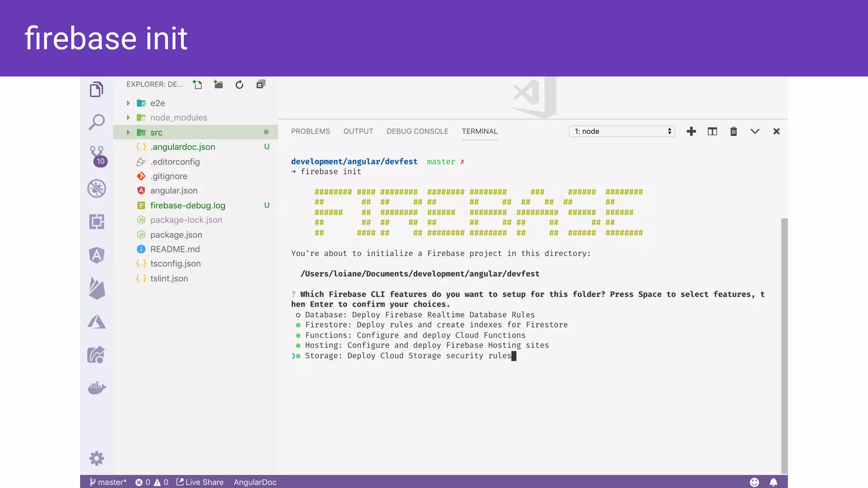
Task: Click the New File icon in Explorer
Action: tap(197, 84)
